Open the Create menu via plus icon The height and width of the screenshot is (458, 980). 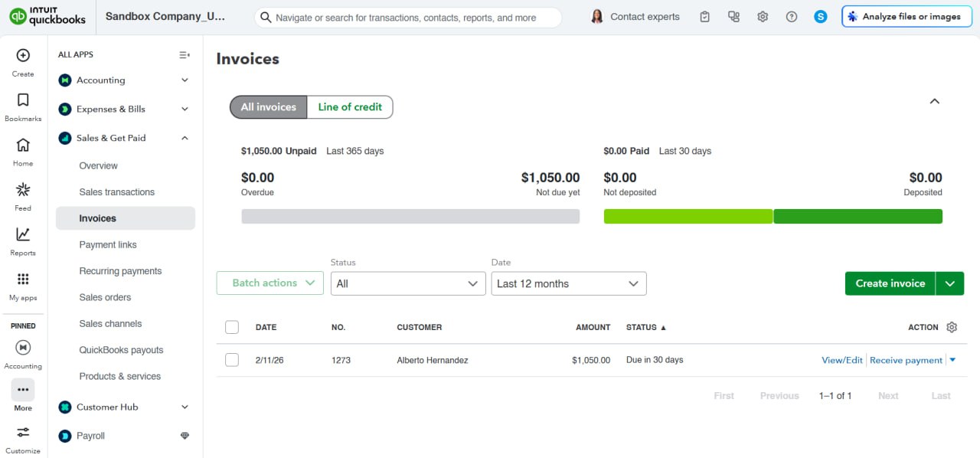click(22, 55)
